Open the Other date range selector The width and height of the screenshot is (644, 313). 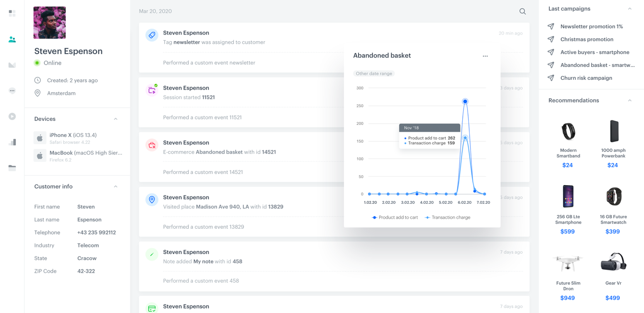(374, 73)
